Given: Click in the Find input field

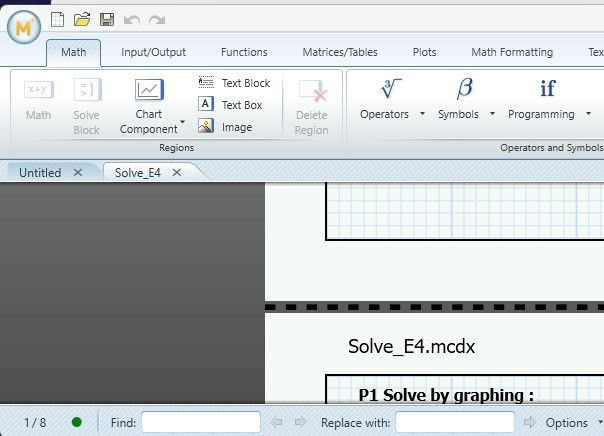Looking at the screenshot, I should pyautogui.click(x=201, y=423).
